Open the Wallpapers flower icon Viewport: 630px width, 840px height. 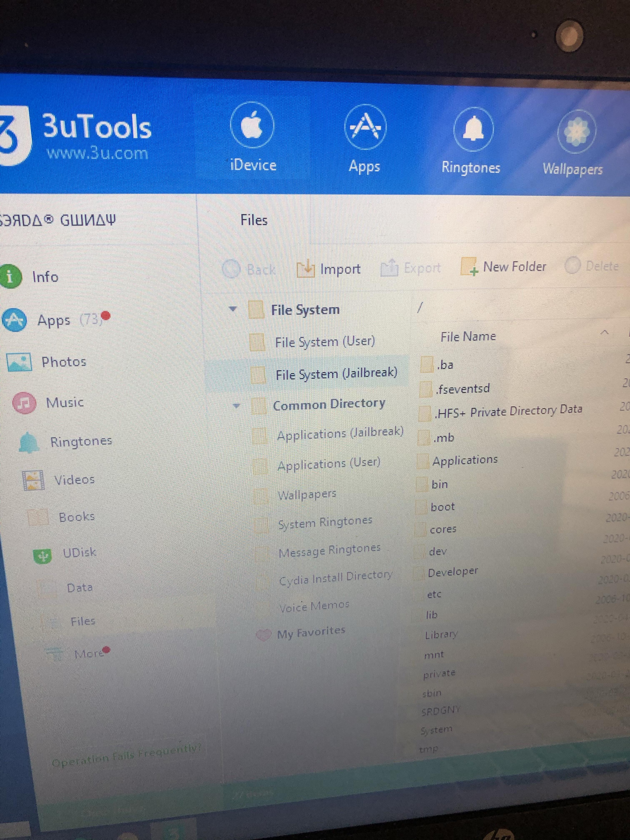[x=576, y=131]
